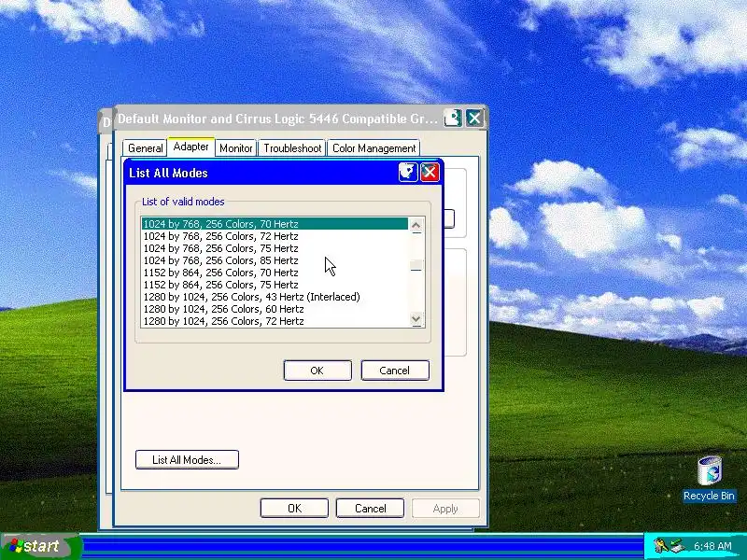Click the help icon in List All Modes
This screenshot has width=747, height=560.
pos(408,172)
